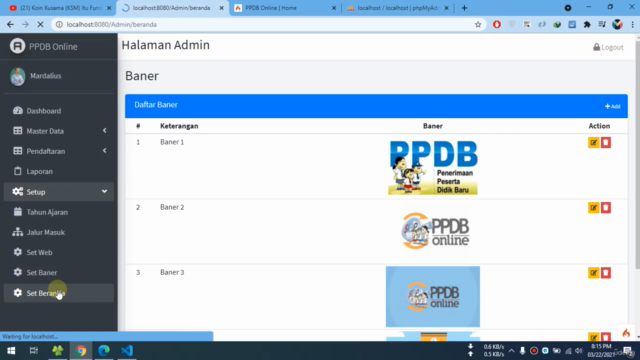
Task: Edit Baner 3 with yellow icon
Action: 593,273
